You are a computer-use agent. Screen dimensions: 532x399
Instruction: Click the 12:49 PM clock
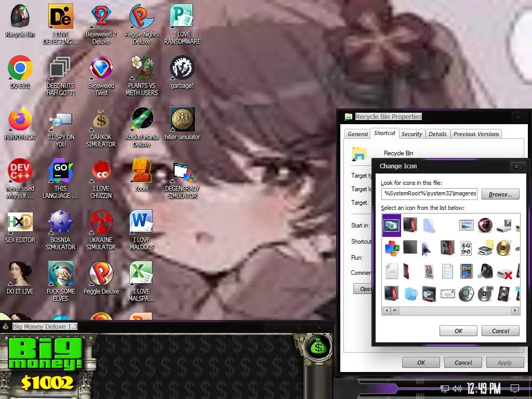click(x=483, y=388)
